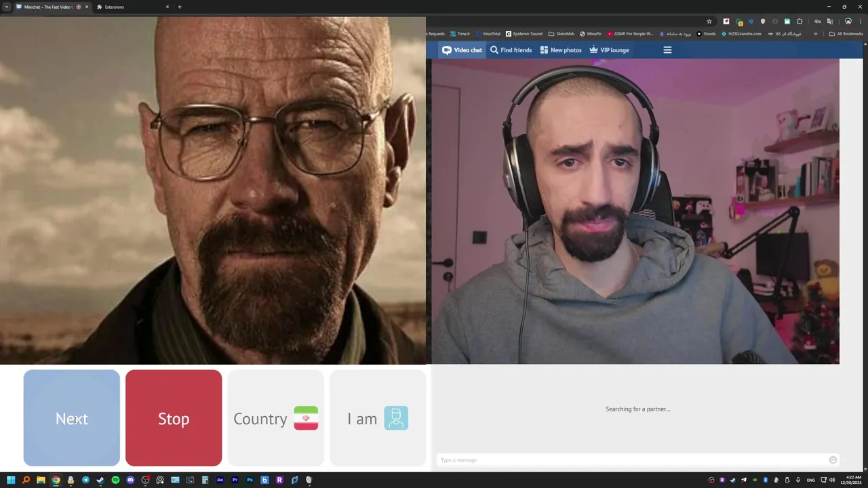Click the green save extension icon
Viewport: 868px width, 488px height.
(x=787, y=22)
